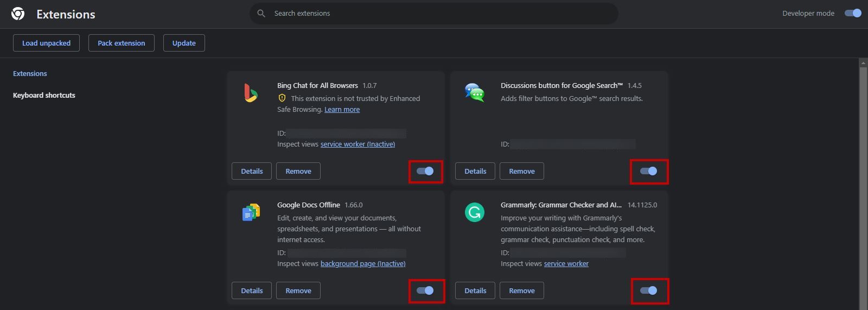Focus the Search extensions field
Image resolution: width=868 pixels, height=310 pixels.
(x=434, y=14)
